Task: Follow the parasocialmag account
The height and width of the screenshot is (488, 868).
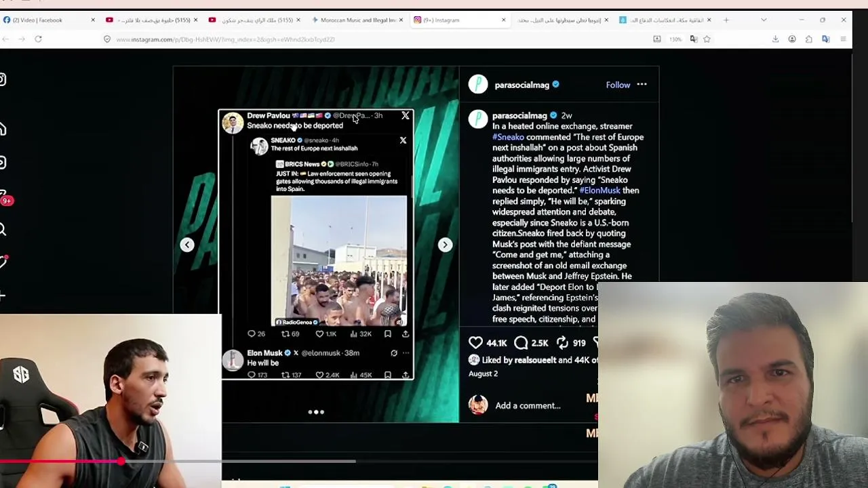Action: coord(618,85)
